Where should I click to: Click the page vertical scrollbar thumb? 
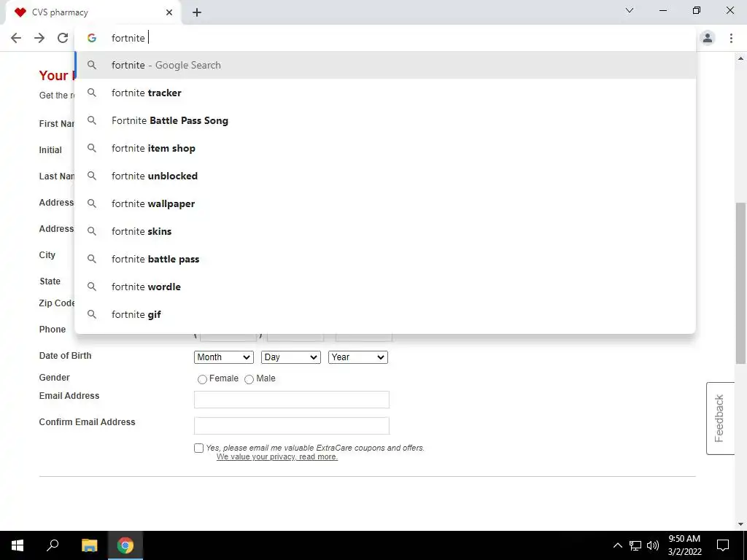[x=740, y=284]
